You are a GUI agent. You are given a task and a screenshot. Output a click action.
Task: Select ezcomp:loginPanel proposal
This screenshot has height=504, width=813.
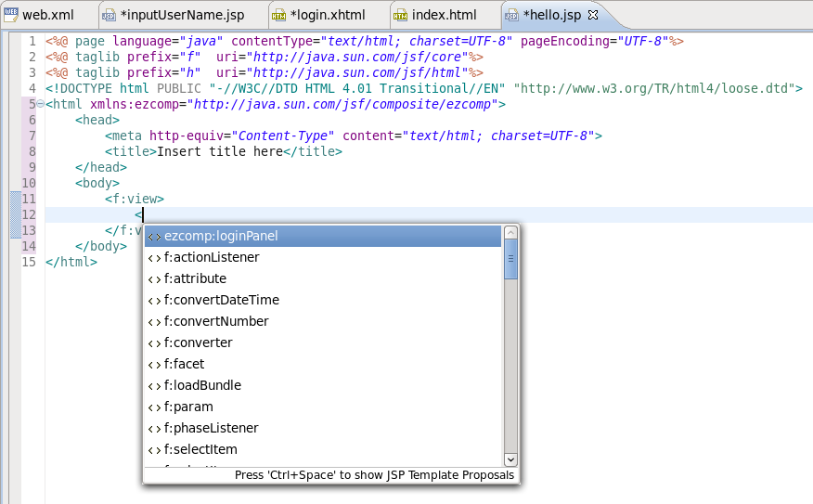point(322,236)
